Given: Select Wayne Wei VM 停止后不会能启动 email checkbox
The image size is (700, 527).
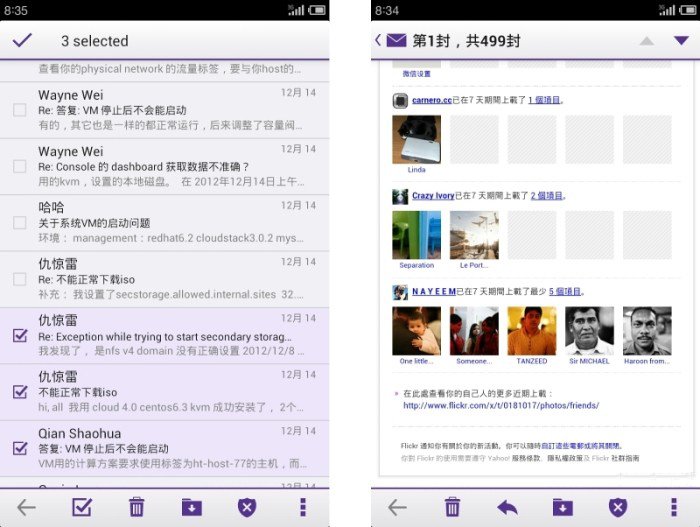Looking at the screenshot, I should 20,110.
